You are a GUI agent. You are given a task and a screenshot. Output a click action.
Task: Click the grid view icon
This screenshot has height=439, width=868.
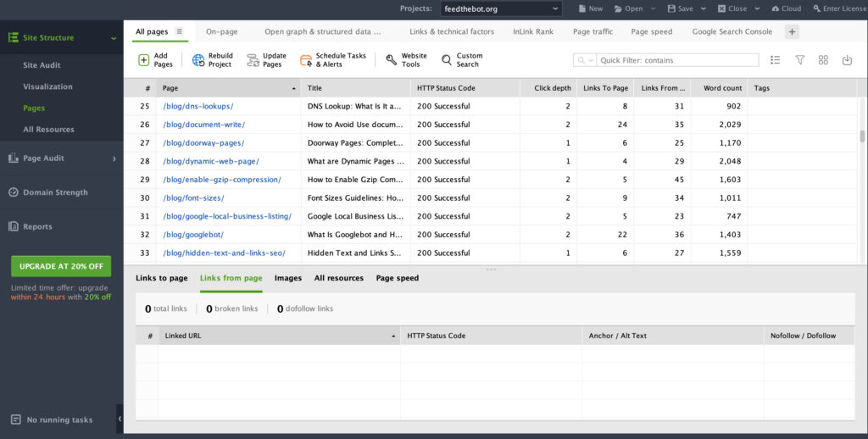pyautogui.click(x=823, y=60)
